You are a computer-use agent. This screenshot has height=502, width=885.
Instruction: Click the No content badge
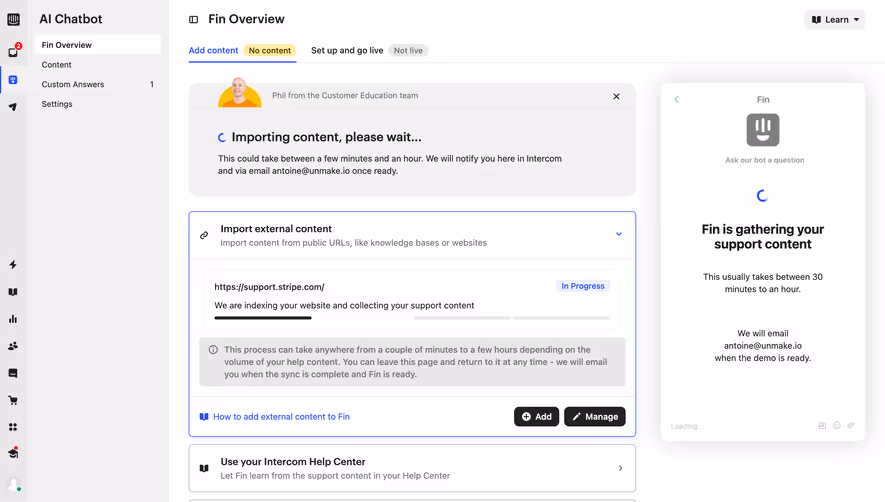pyautogui.click(x=270, y=50)
